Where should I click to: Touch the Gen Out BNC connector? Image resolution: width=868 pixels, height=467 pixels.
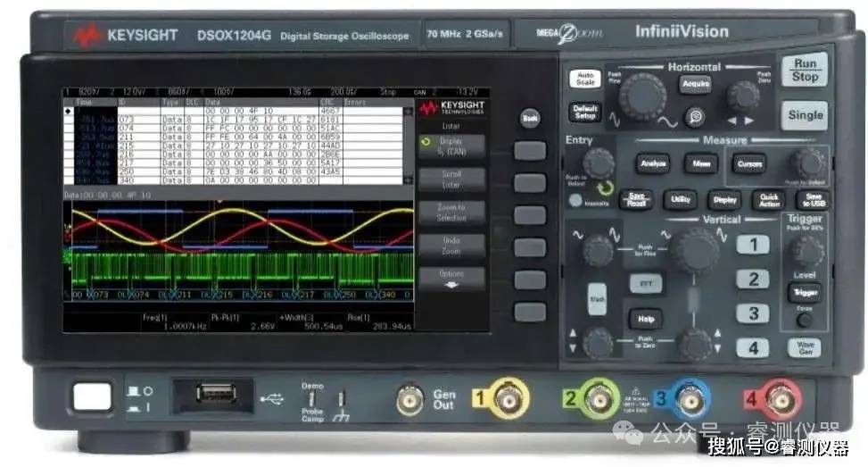(409, 399)
